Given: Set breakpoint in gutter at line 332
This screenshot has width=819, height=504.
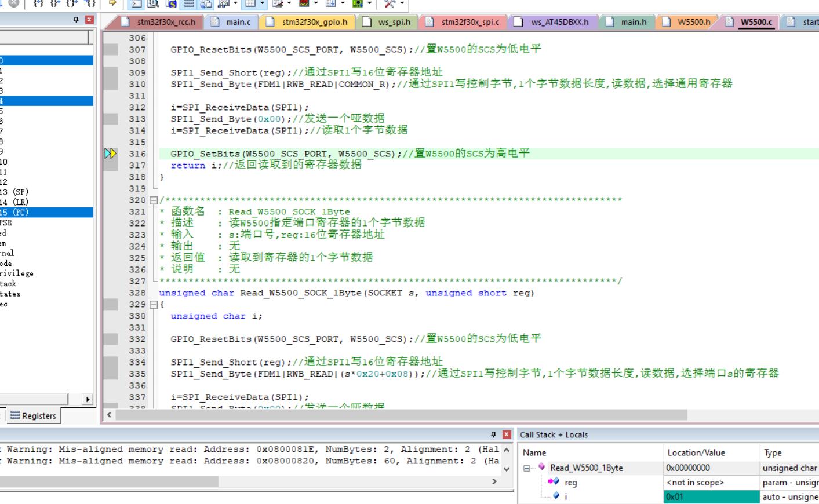Looking at the screenshot, I should pos(110,339).
